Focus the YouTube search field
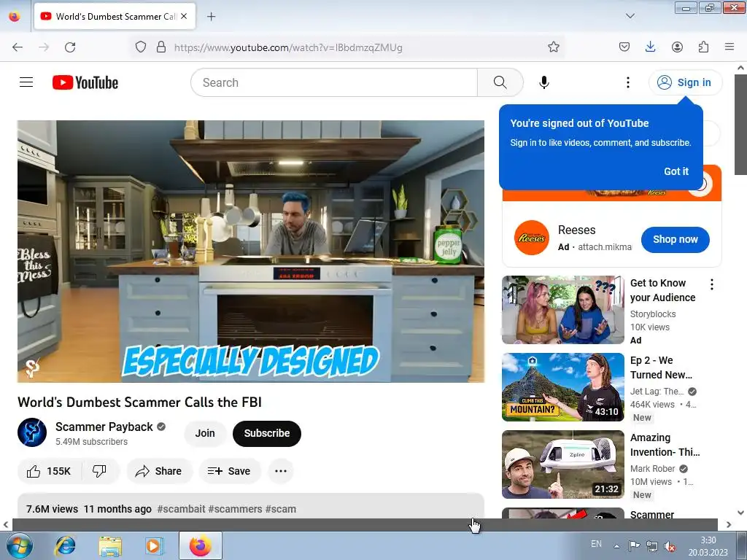The image size is (747, 560). (334, 82)
